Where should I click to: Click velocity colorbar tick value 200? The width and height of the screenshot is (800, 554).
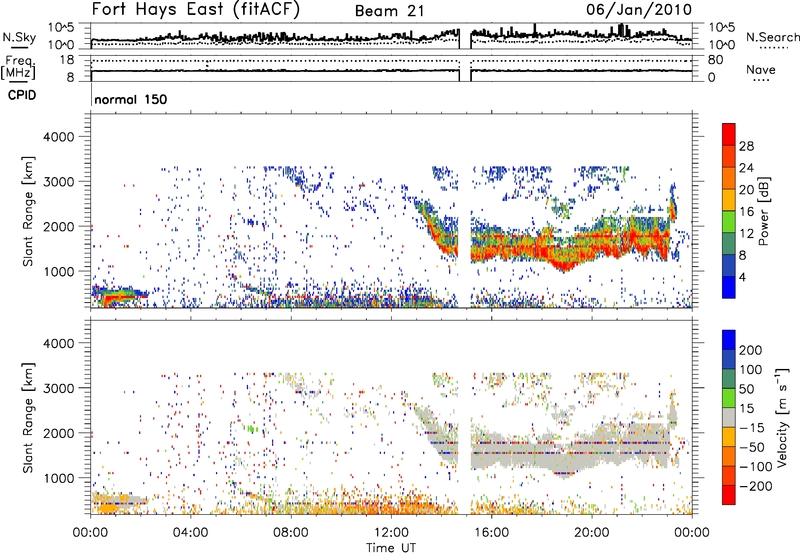point(751,350)
